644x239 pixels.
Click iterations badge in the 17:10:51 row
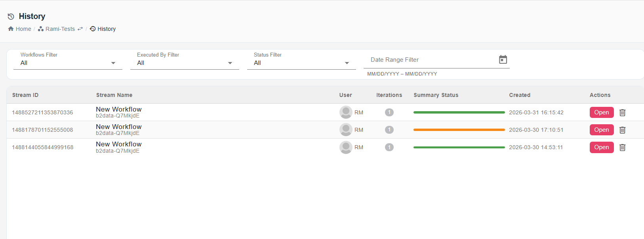click(x=389, y=130)
